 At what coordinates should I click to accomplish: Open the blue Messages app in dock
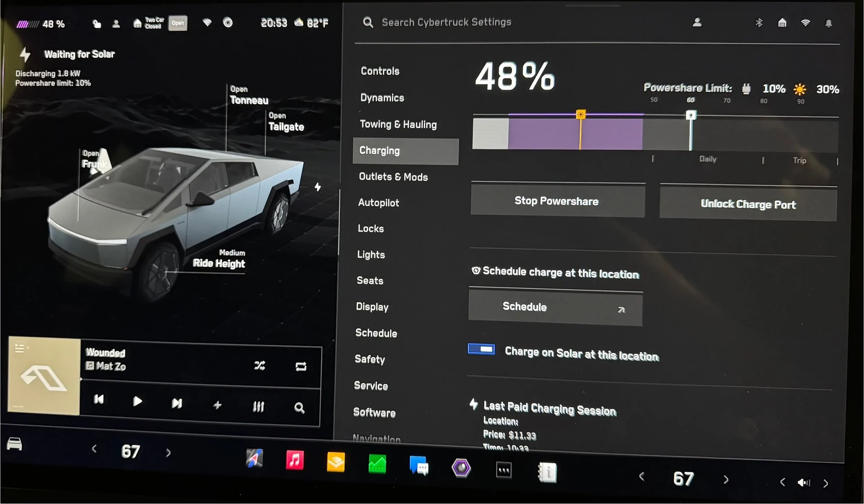point(419,466)
